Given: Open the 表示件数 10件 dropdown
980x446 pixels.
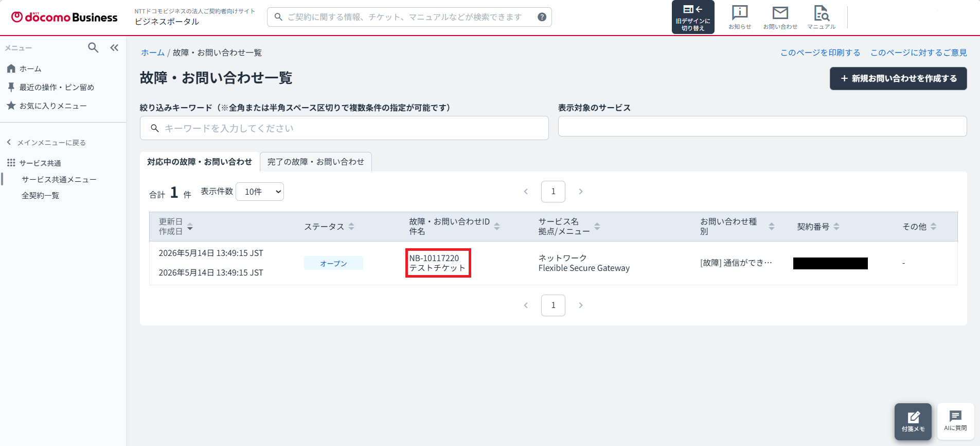Looking at the screenshot, I should [x=260, y=192].
